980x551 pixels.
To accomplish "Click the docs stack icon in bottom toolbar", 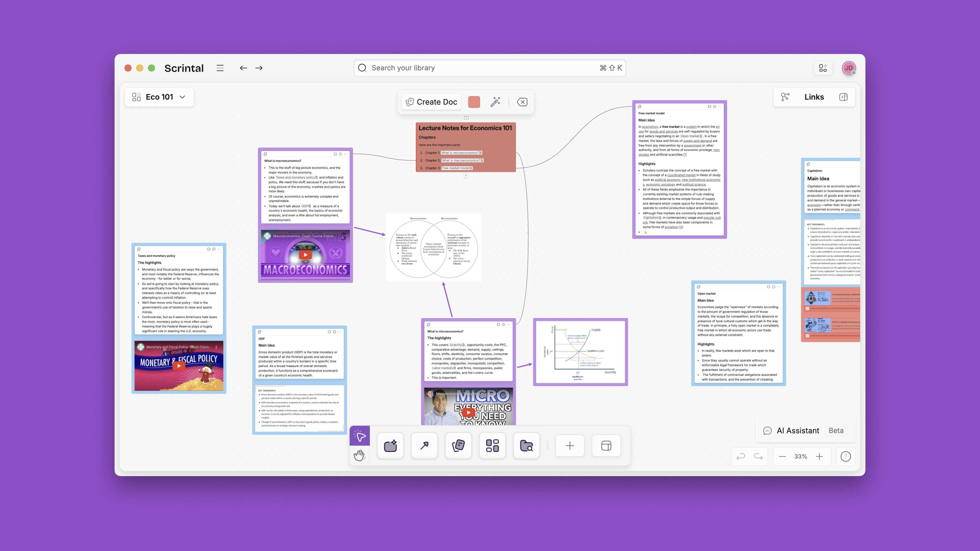I will point(458,446).
